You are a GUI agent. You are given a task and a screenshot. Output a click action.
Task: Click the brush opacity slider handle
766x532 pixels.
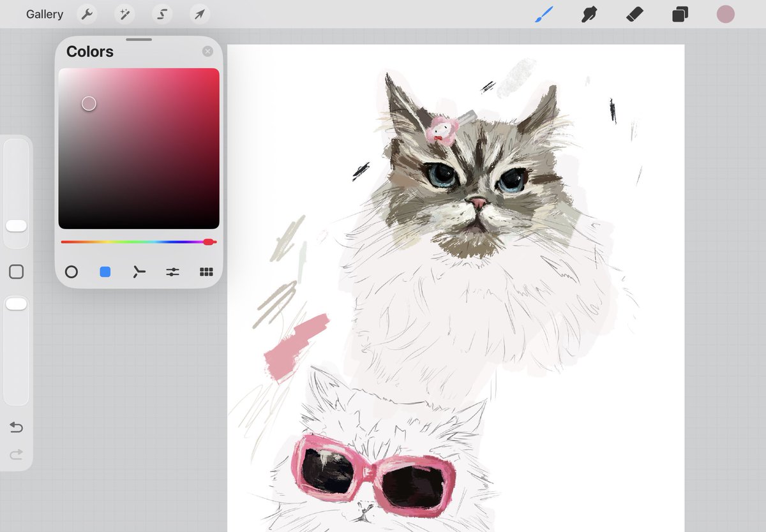pos(16,304)
